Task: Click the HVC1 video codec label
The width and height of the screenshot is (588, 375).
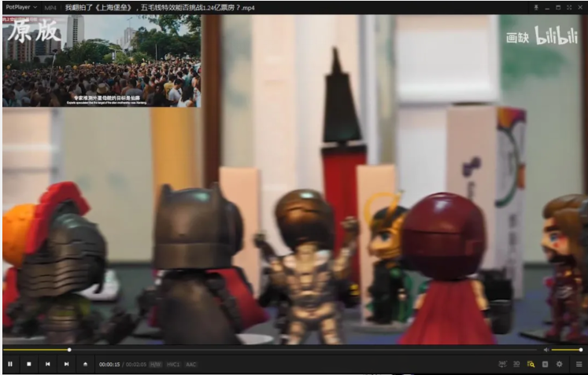Action: coord(173,364)
